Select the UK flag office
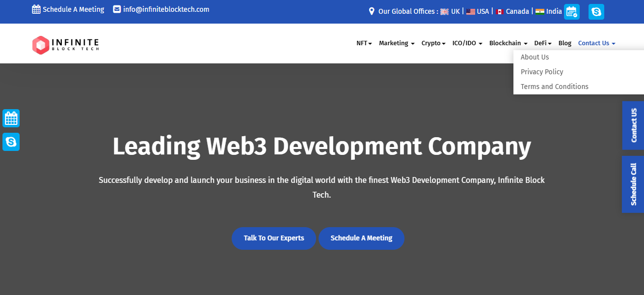644x295 pixels. click(x=450, y=11)
